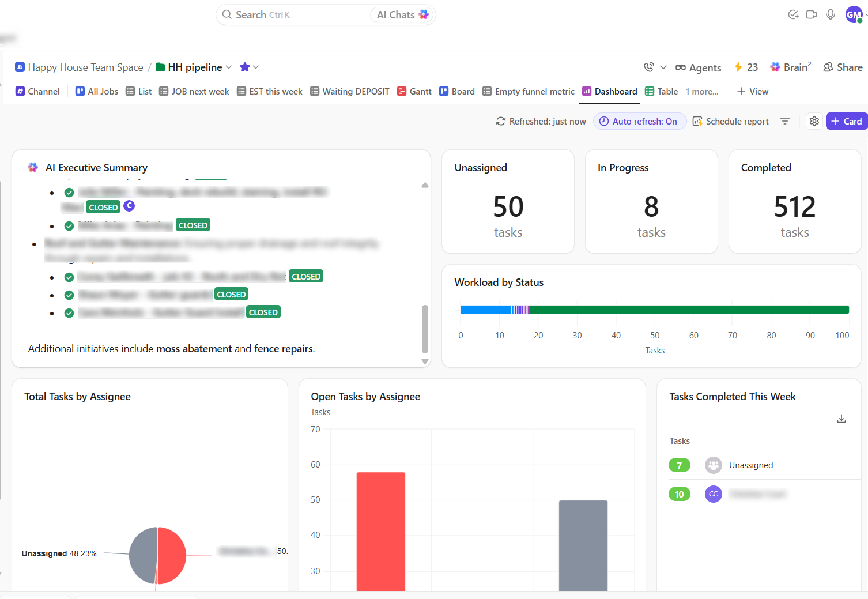868x599 pixels.
Task: Open AI Chats
Action: 402,15
